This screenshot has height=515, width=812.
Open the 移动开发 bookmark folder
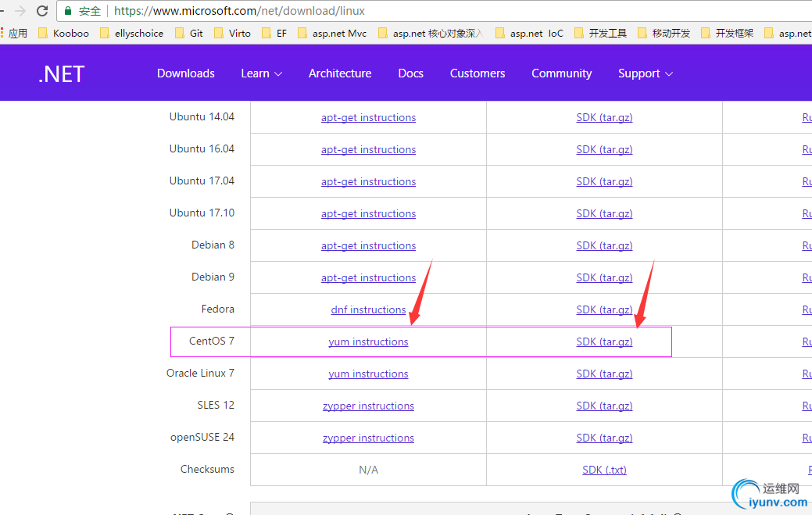click(664, 33)
